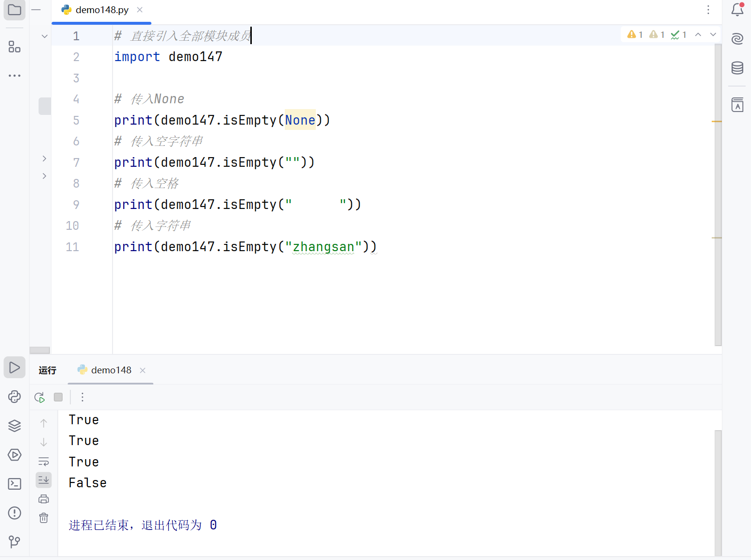Go to the previous highlighted problem
This screenshot has width=751, height=560.
point(698,34)
